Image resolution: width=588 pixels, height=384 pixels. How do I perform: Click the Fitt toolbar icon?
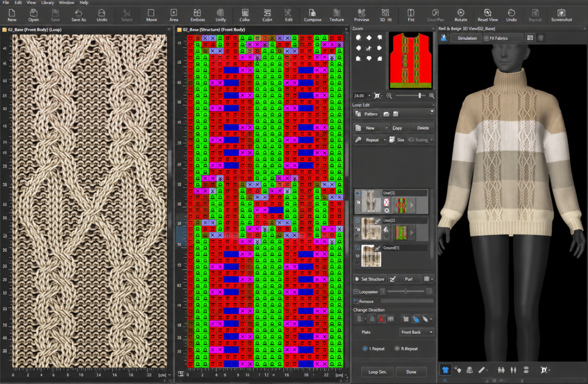click(x=411, y=16)
